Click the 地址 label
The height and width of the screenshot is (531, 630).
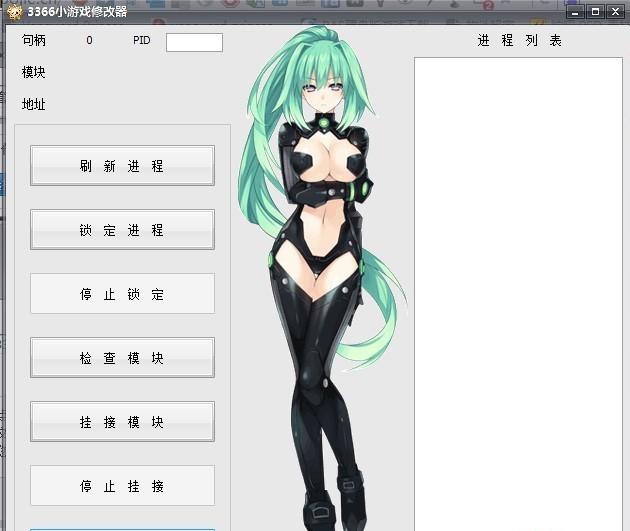pos(34,105)
